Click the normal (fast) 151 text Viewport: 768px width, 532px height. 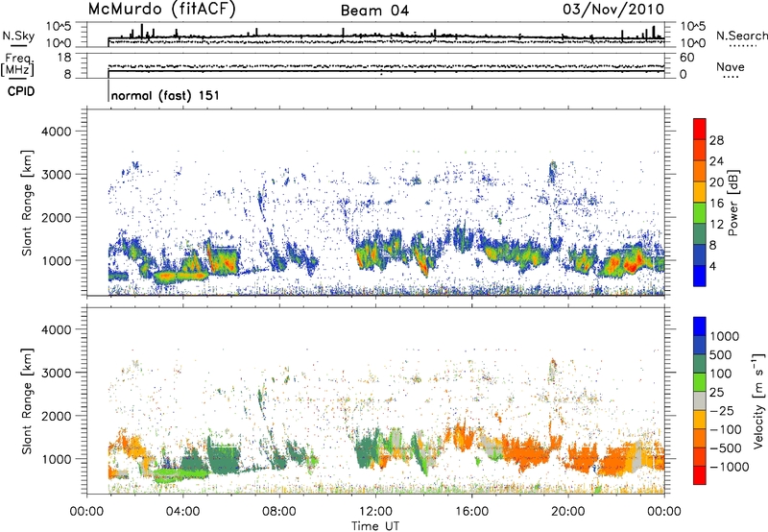coord(165,95)
